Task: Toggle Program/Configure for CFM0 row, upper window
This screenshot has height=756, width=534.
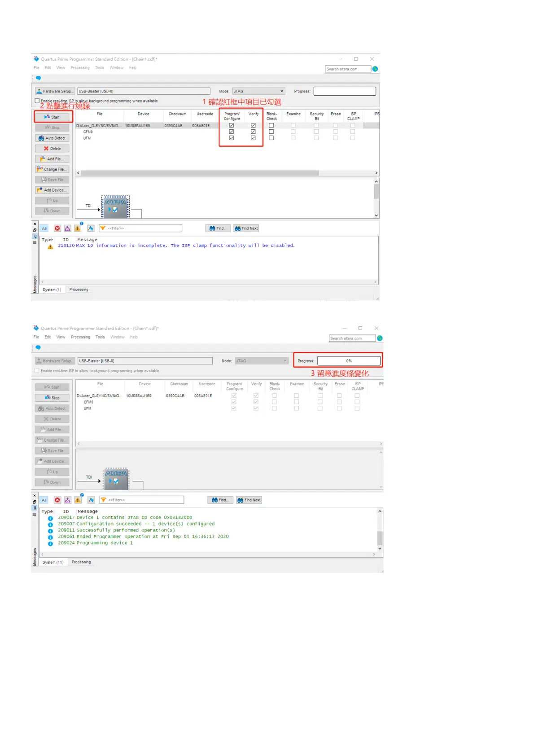Action: click(232, 132)
